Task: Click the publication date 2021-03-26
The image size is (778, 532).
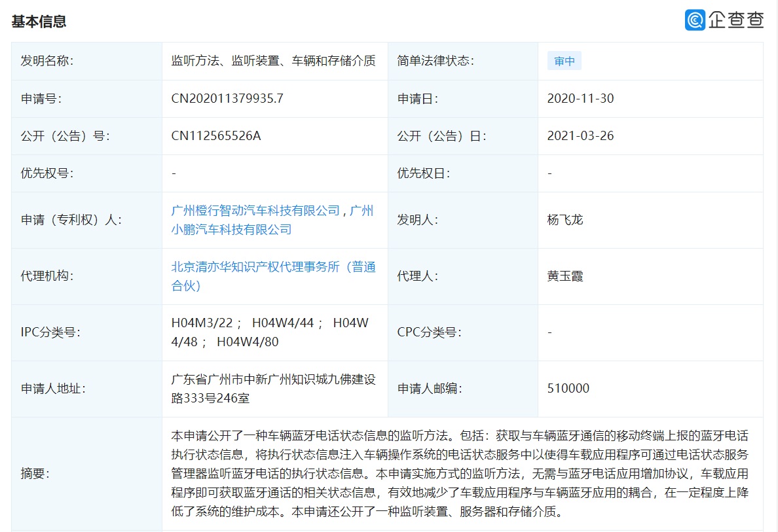Action: pyautogui.click(x=582, y=136)
